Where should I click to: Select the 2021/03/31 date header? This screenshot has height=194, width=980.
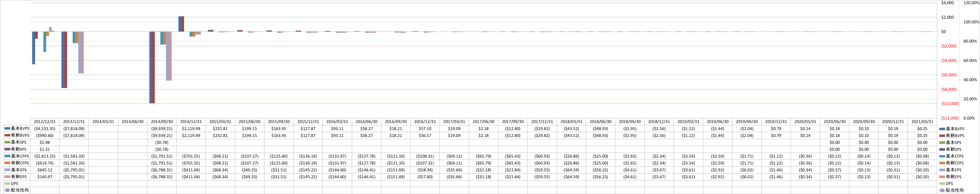(922, 122)
